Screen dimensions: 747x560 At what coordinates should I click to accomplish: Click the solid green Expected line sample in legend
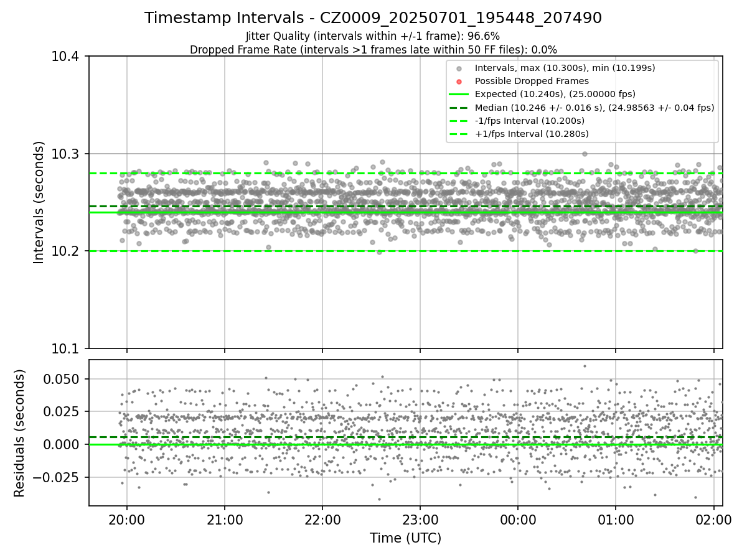459,95
